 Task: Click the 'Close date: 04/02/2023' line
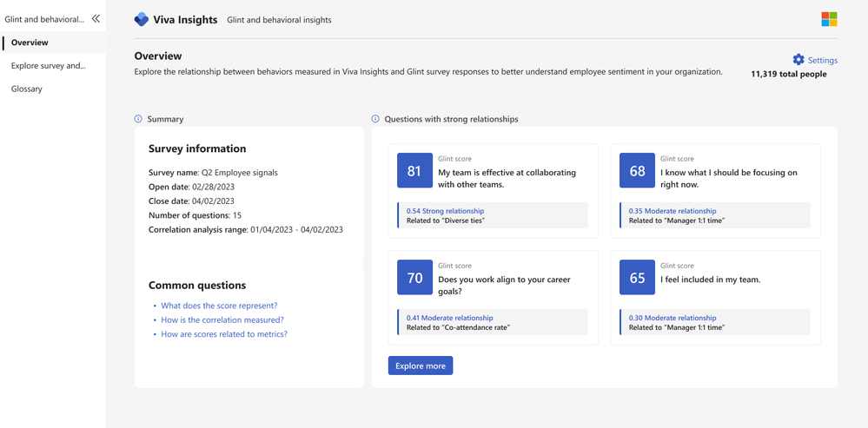point(191,201)
